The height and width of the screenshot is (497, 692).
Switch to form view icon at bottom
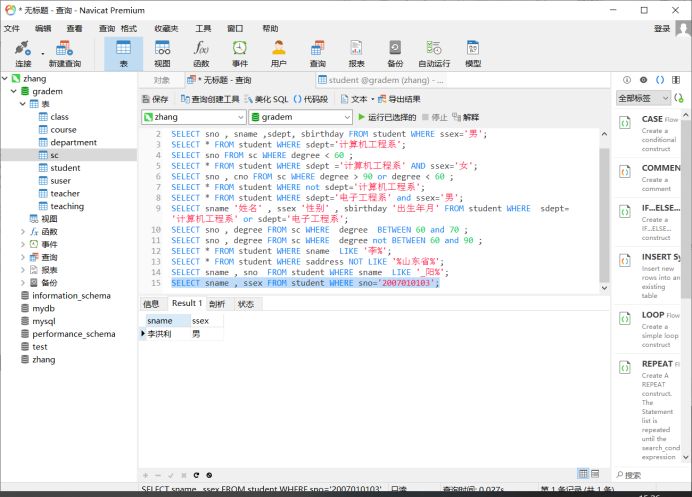coord(595,474)
